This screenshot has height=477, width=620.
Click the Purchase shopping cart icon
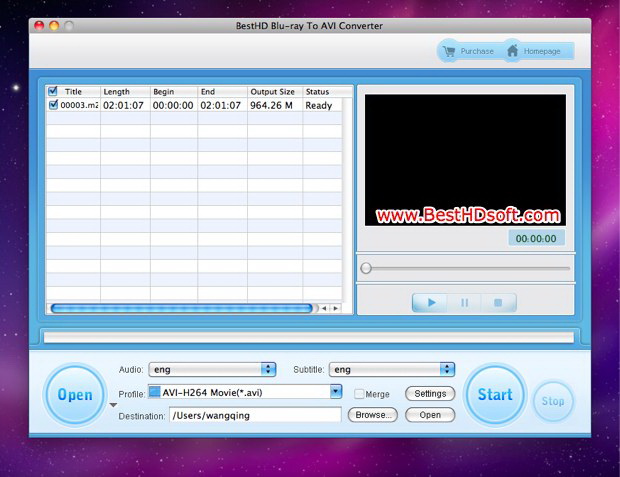click(x=449, y=51)
